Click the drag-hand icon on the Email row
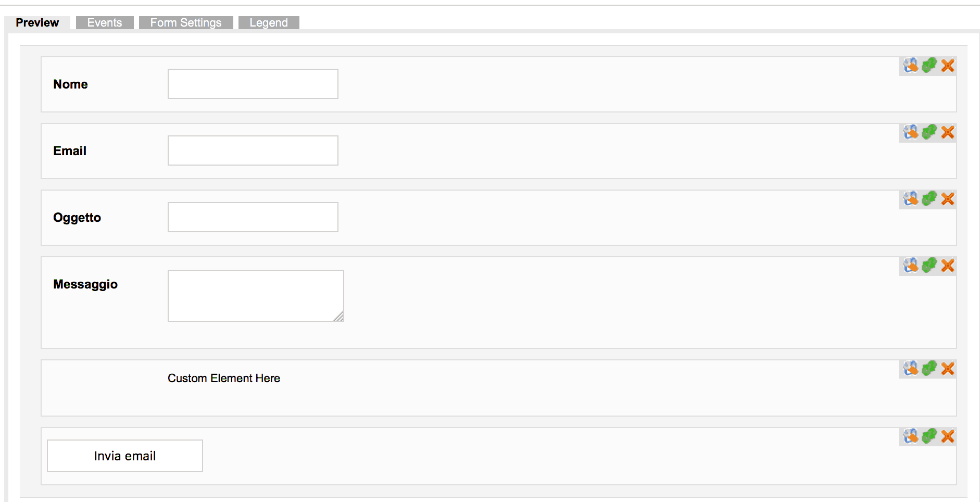Screen dimensions: 980x502 tap(911, 132)
